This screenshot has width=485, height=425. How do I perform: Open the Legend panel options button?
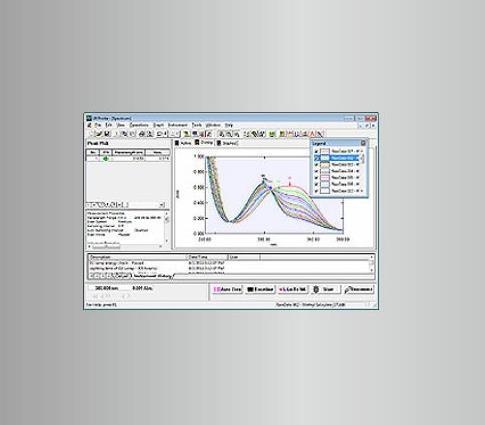363,143
